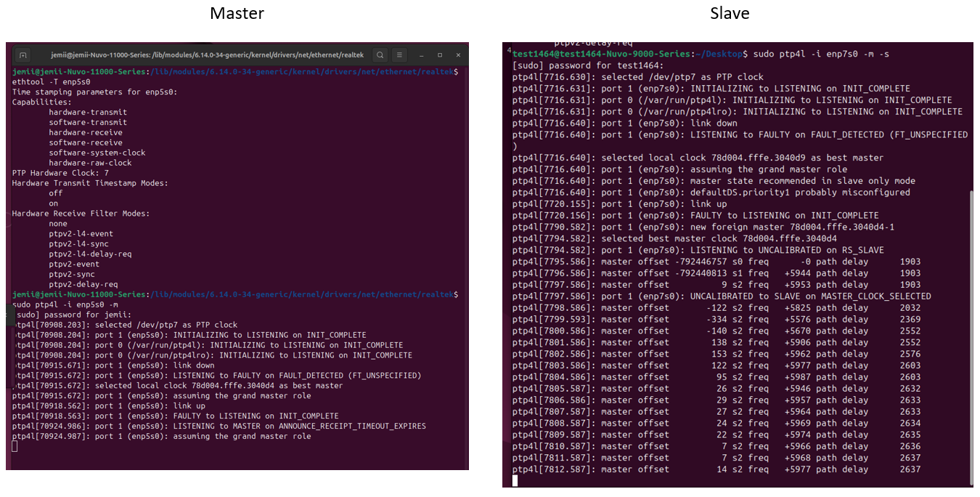Click the Master terminal title bar text
Image resolution: width=980 pixels, height=497 pixels.
tap(207, 55)
